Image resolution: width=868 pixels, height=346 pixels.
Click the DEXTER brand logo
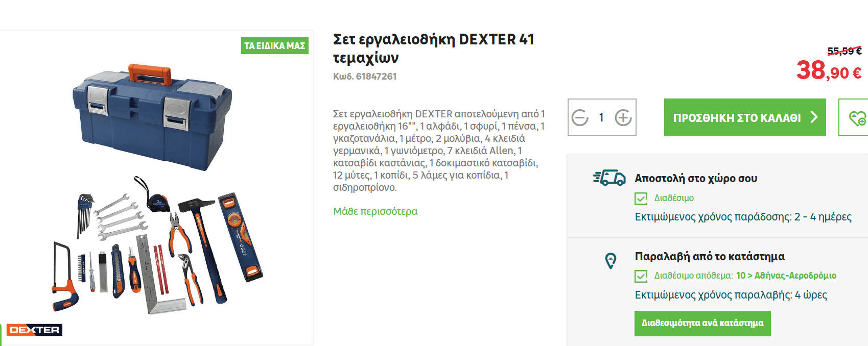[35, 330]
